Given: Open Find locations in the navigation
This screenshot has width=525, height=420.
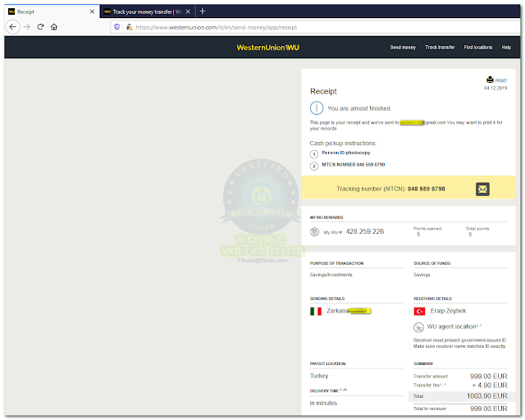Looking at the screenshot, I should click(x=477, y=48).
